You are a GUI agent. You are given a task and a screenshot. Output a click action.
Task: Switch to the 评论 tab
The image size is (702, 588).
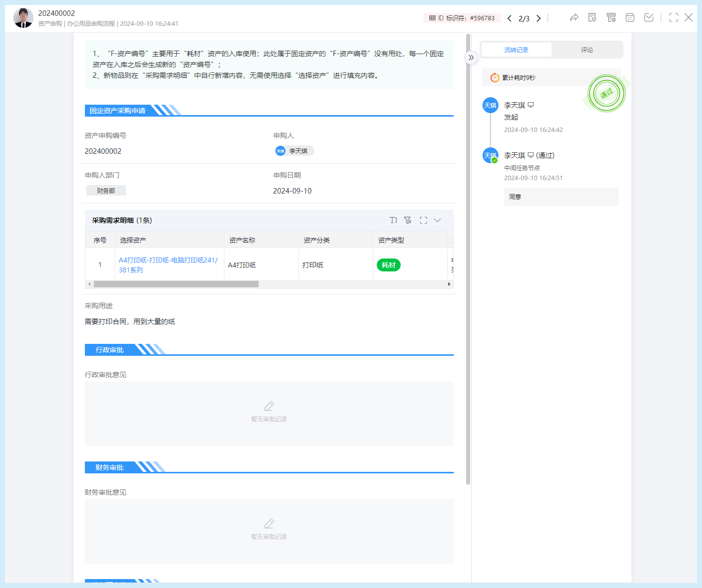[587, 50]
